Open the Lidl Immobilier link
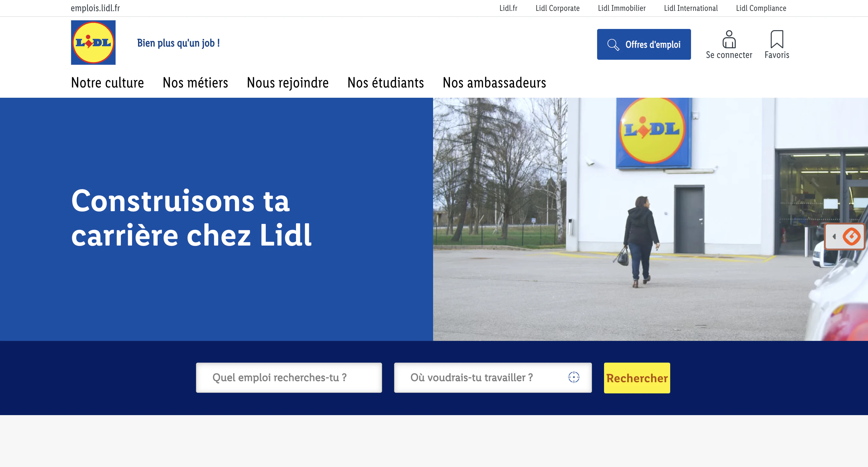868x467 pixels. click(622, 8)
